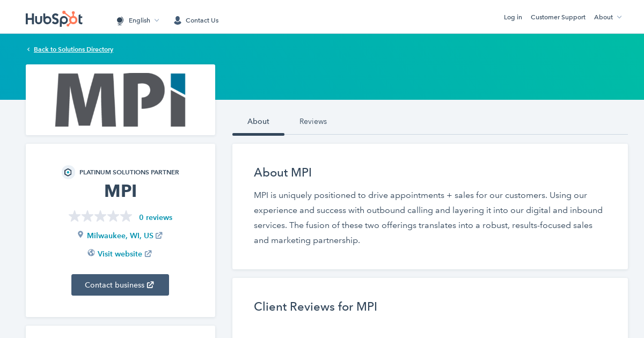The height and width of the screenshot is (338, 644).
Task: Click the Contact business button
Action: (x=120, y=285)
